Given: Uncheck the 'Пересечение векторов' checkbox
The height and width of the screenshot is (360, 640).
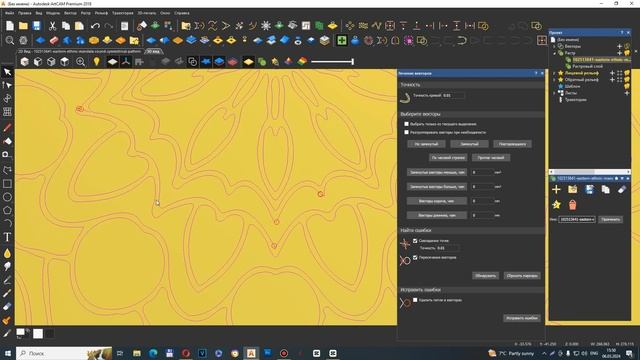Looking at the screenshot, I should [415, 258].
